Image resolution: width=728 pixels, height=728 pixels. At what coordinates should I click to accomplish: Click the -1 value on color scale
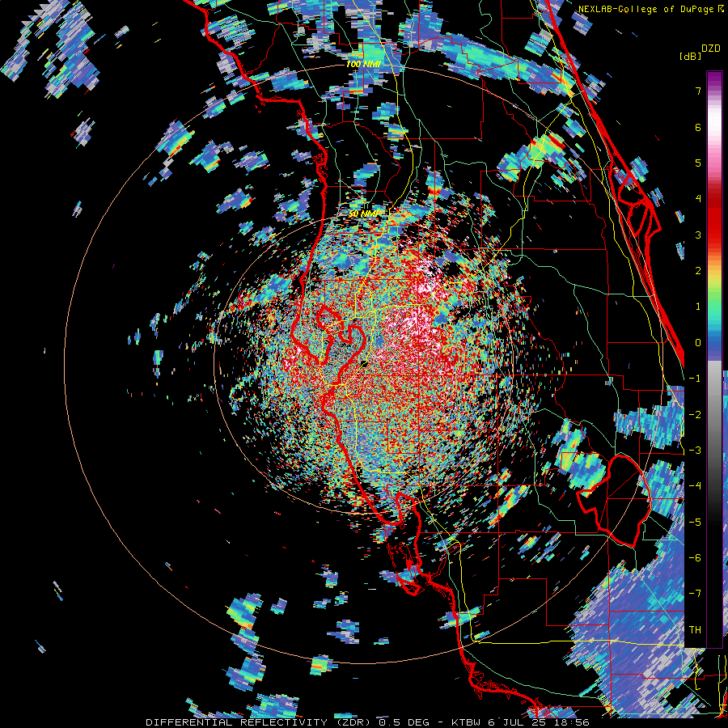[695, 379]
